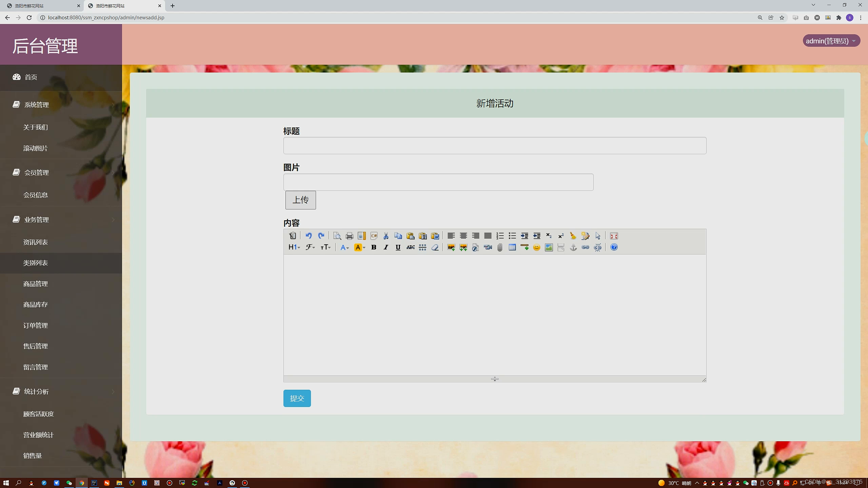Insert an image with the image icon
868x488 pixels.
point(451,247)
